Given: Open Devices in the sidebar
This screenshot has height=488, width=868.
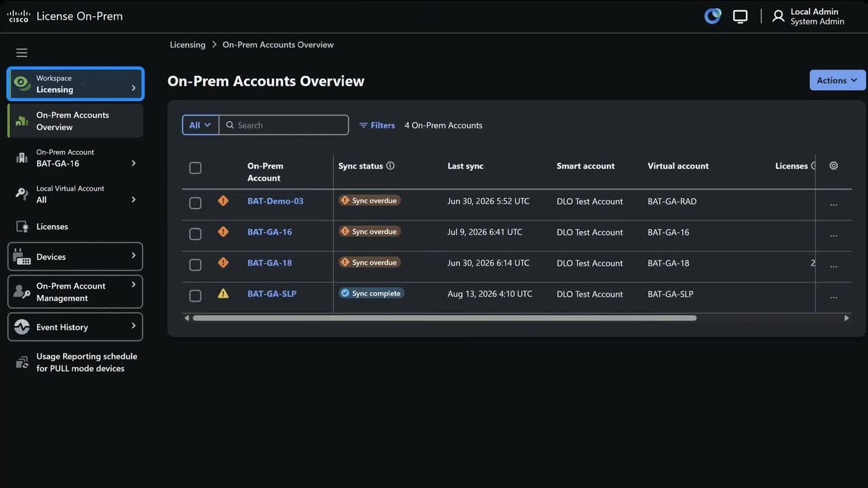Looking at the screenshot, I should coord(75,257).
